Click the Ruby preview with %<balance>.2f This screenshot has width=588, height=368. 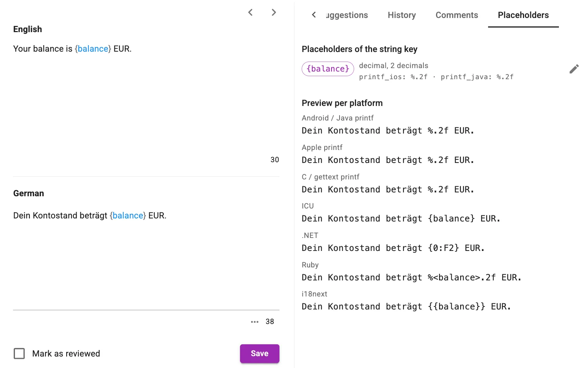tap(412, 278)
